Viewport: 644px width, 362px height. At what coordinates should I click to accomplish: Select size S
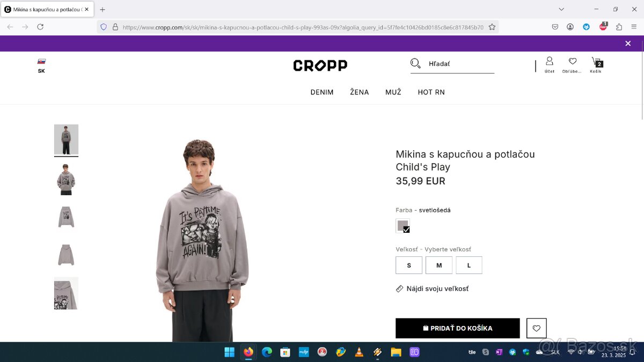(x=409, y=265)
